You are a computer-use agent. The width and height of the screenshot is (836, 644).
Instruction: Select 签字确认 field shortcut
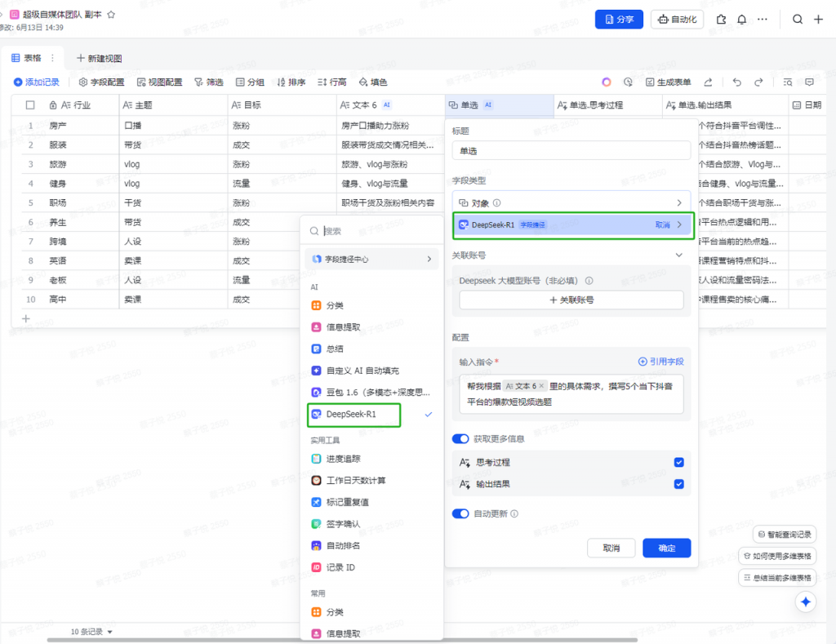coord(336,525)
